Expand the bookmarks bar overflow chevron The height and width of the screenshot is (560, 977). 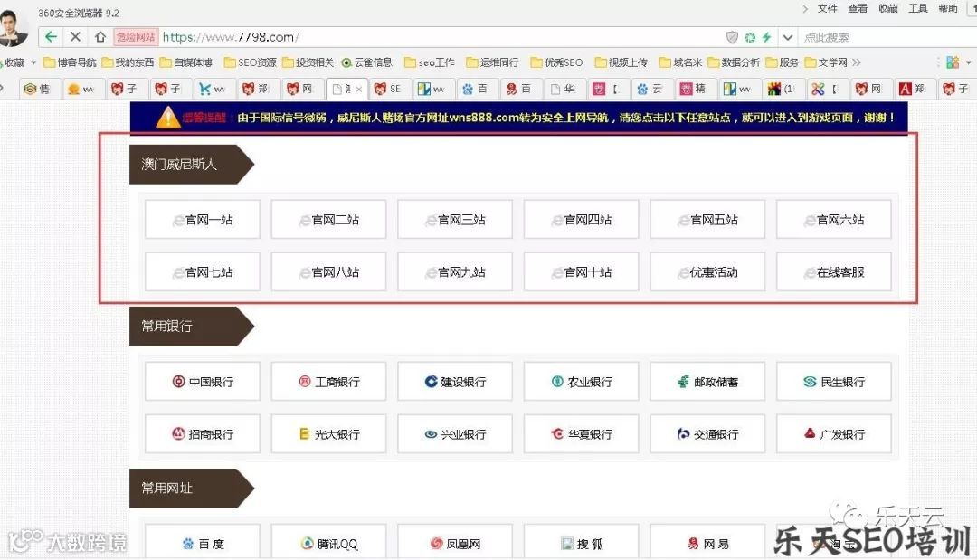[x=857, y=62]
